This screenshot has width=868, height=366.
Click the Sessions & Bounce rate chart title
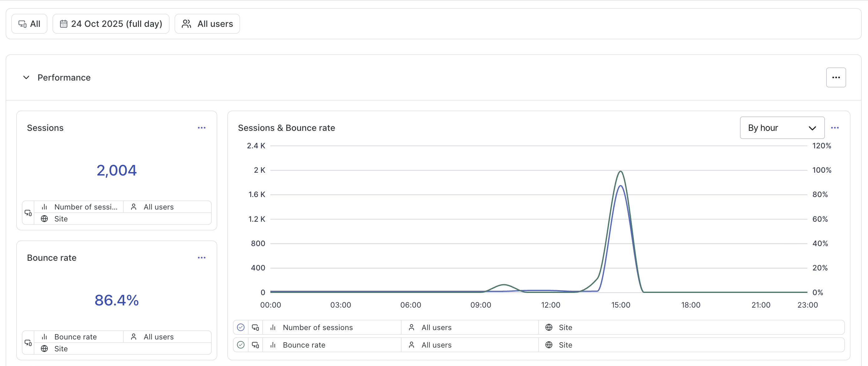(286, 128)
